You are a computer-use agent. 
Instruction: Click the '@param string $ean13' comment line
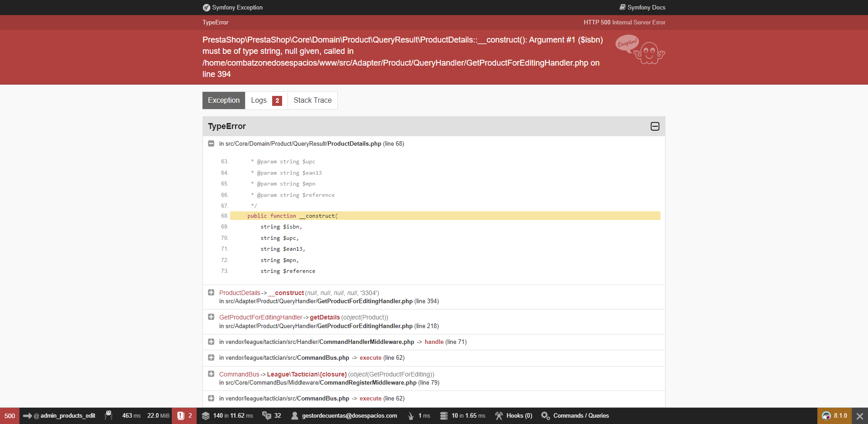[287, 173]
